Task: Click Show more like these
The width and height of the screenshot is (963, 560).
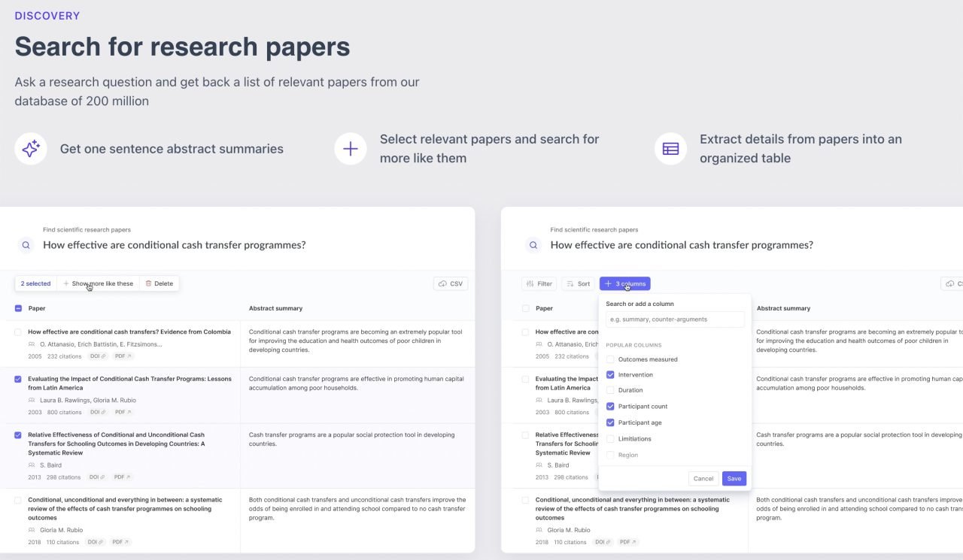Action: coord(99,283)
